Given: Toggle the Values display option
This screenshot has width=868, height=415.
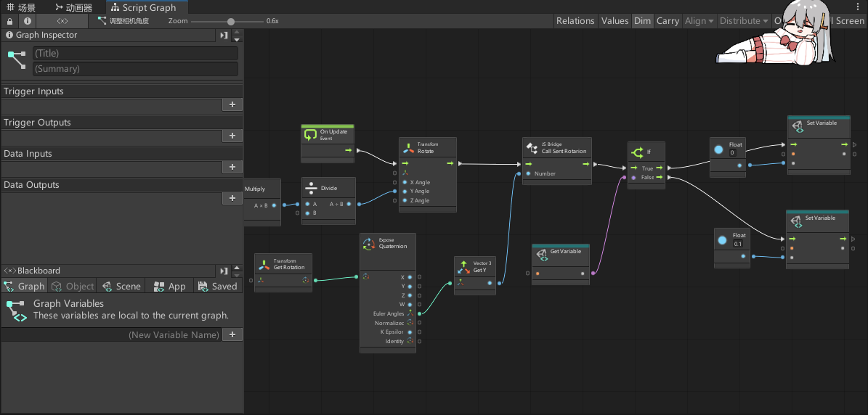Looking at the screenshot, I should click(615, 21).
